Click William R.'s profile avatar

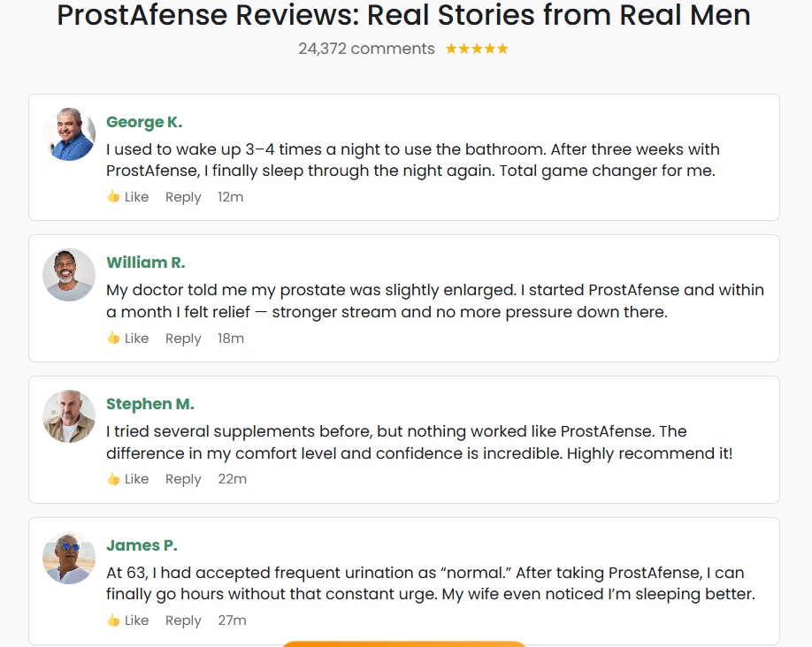[69, 275]
